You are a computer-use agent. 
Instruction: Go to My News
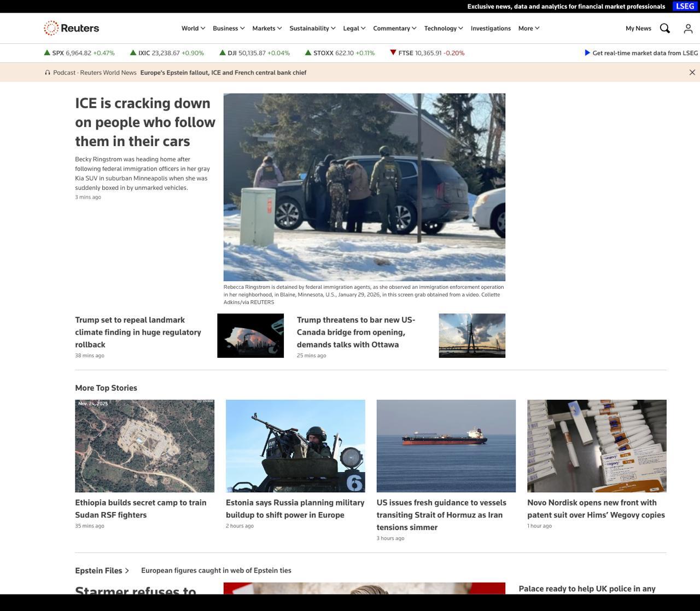[x=638, y=28]
